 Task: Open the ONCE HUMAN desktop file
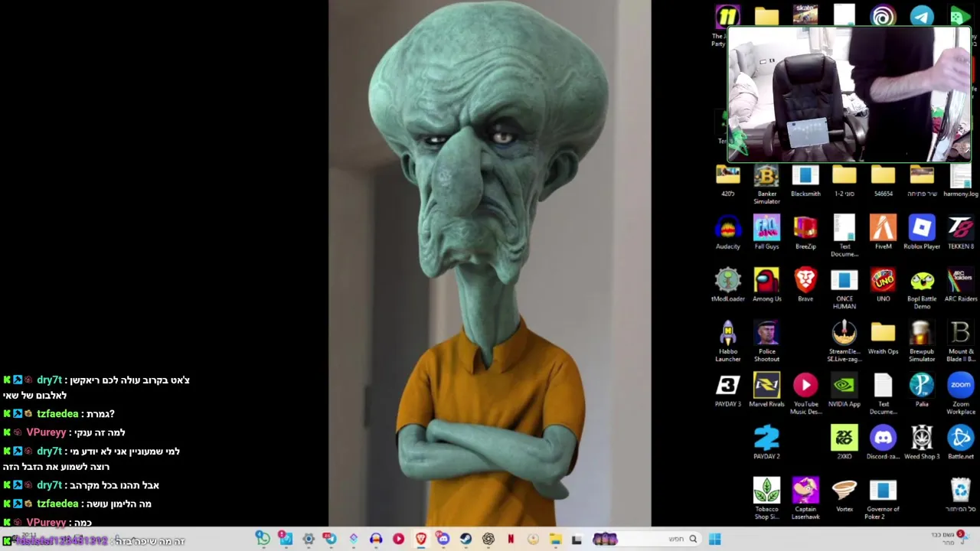(844, 289)
